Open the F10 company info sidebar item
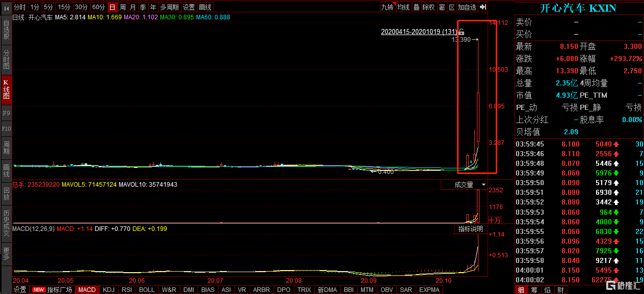644x294 pixels. click(6, 129)
